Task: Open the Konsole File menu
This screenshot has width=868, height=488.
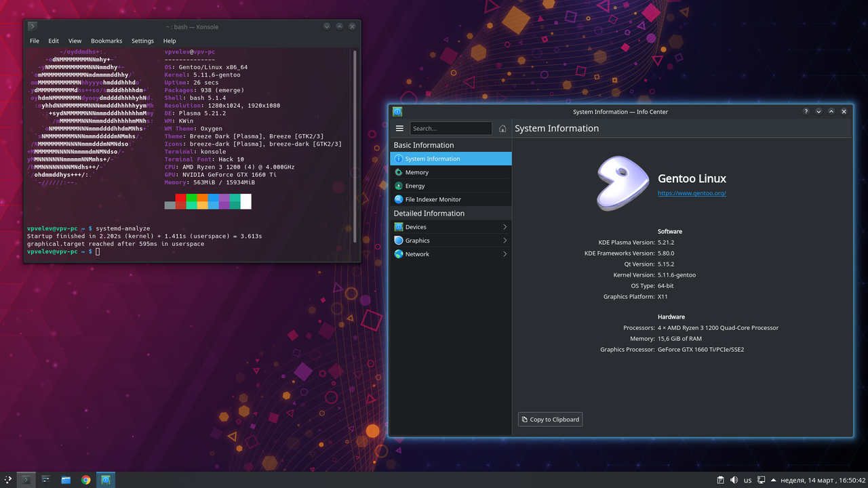Action: tap(35, 41)
